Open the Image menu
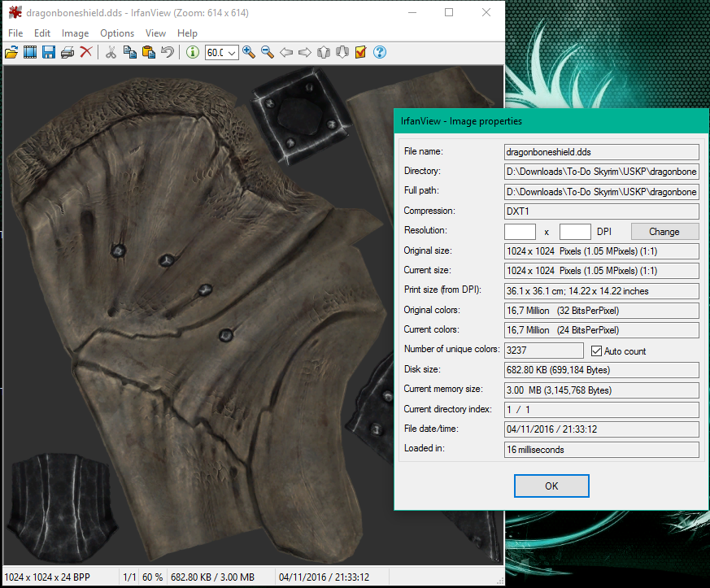Viewport: 710px width, 588px height. [75, 33]
